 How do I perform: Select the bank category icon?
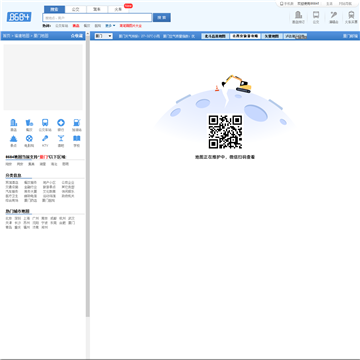61,123
